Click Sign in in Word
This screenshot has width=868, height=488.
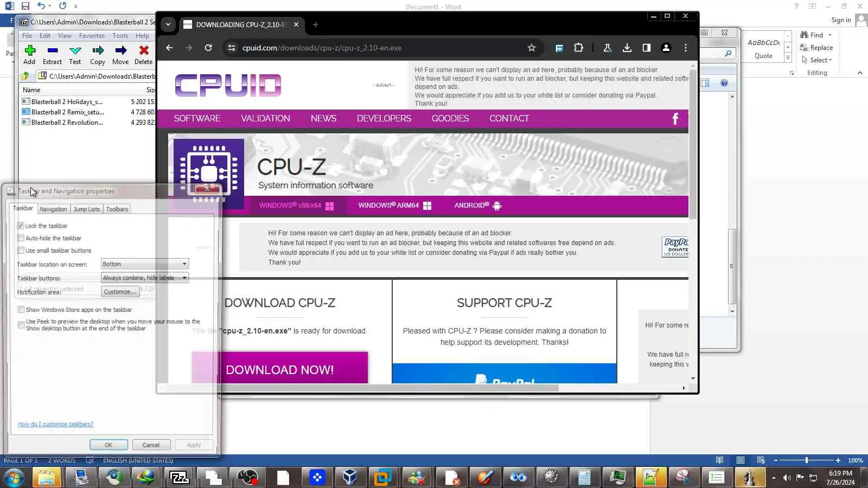[x=841, y=20]
